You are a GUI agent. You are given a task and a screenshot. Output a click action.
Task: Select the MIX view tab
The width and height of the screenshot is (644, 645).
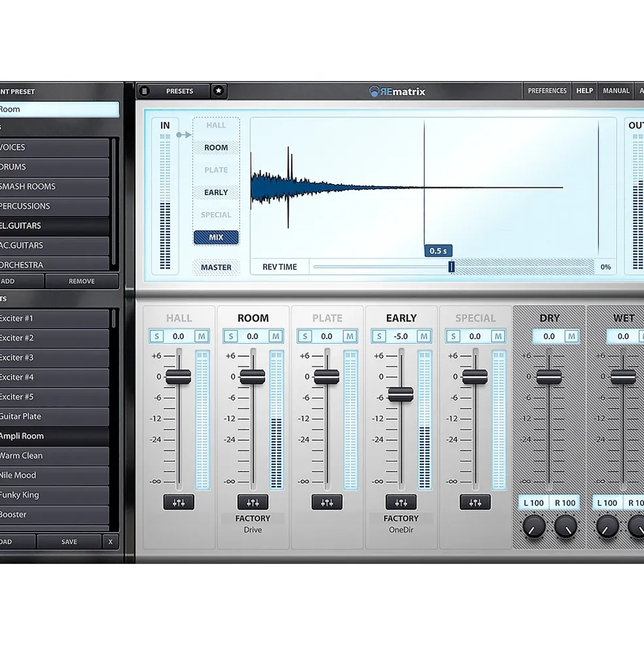click(x=216, y=237)
